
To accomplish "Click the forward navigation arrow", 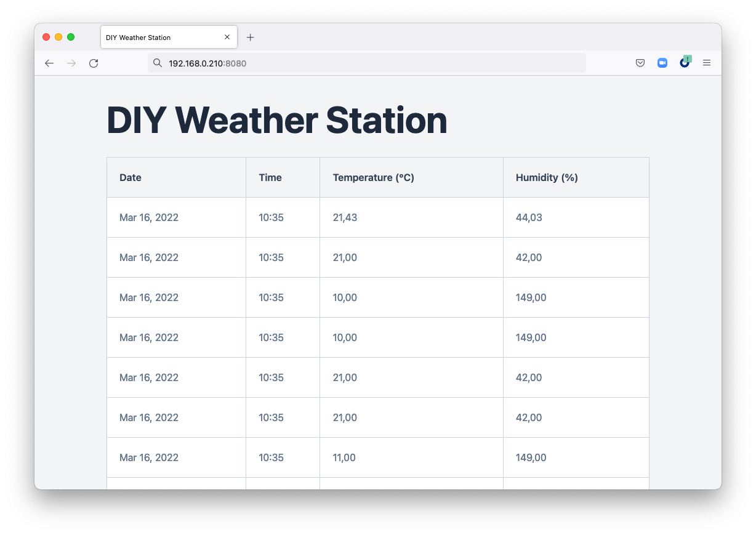I will (x=71, y=63).
